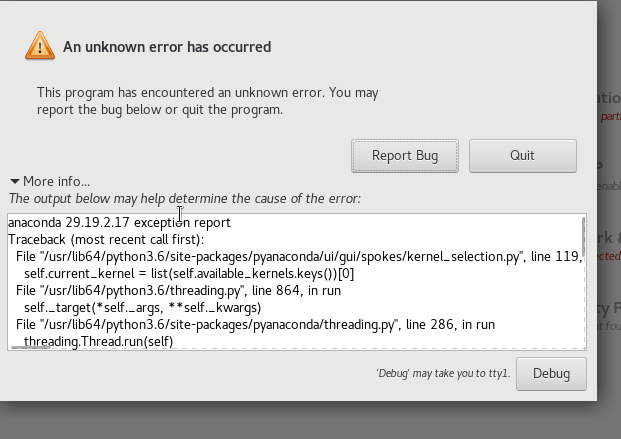
Task: Click the More info disclosure triangle arrow
Action: point(13,181)
